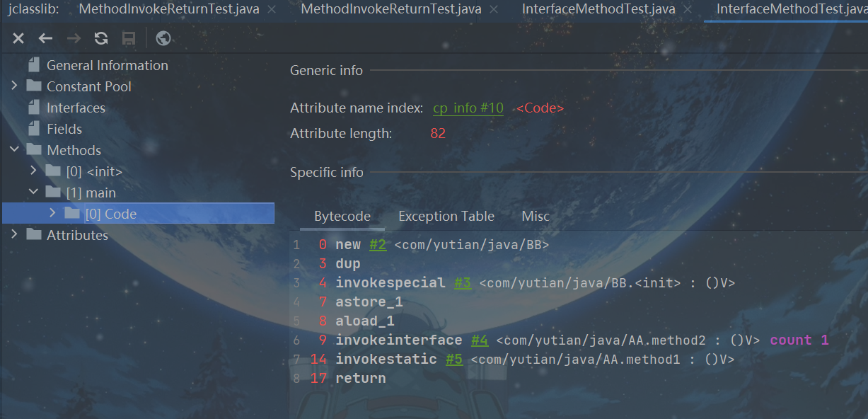Click the save floppy disk icon

(129, 38)
